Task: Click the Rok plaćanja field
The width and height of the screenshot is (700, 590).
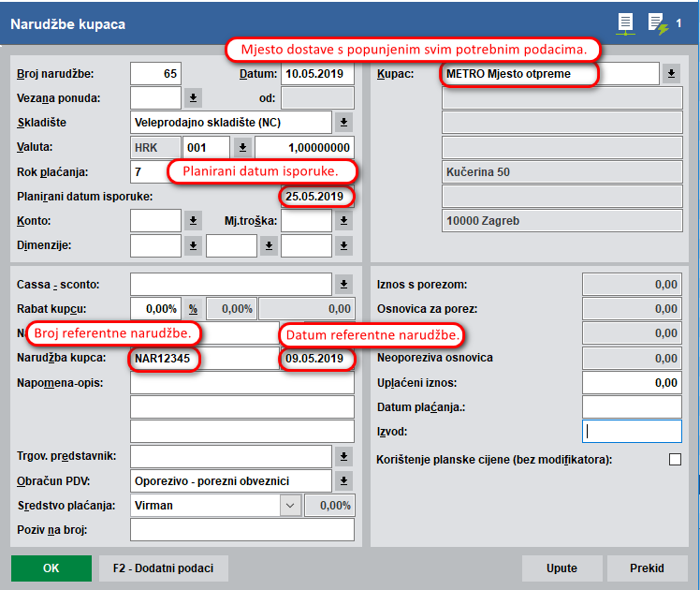Action: click(150, 172)
